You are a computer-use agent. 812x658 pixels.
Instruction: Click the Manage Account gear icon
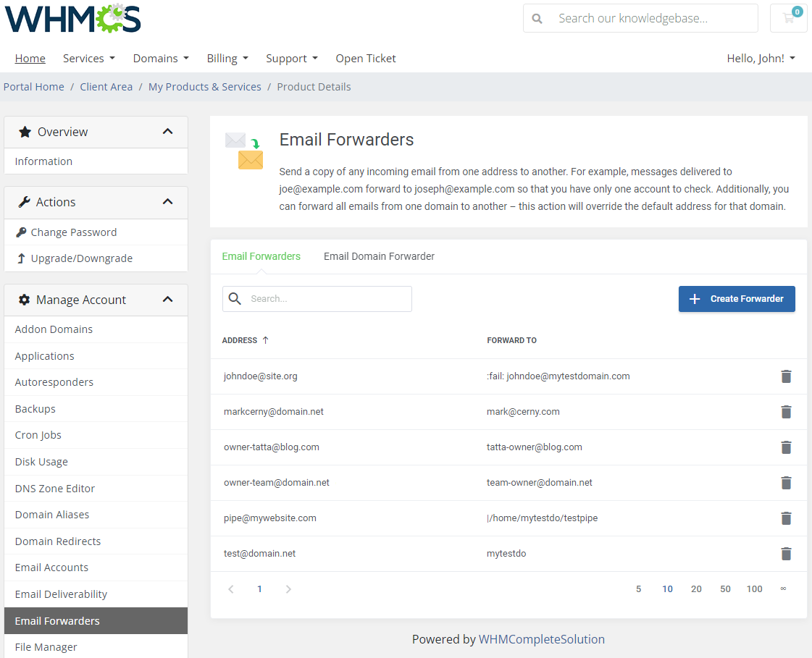coord(25,300)
